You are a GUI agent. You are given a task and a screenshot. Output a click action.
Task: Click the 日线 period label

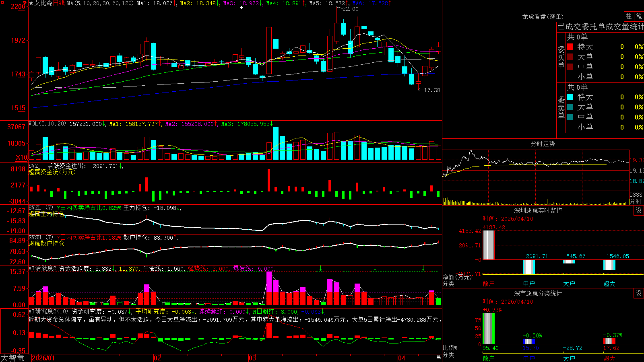point(59,3)
